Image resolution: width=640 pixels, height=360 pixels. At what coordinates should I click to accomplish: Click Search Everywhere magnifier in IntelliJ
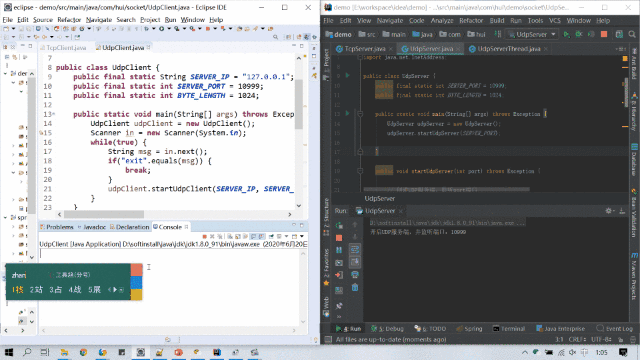(632, 35)
